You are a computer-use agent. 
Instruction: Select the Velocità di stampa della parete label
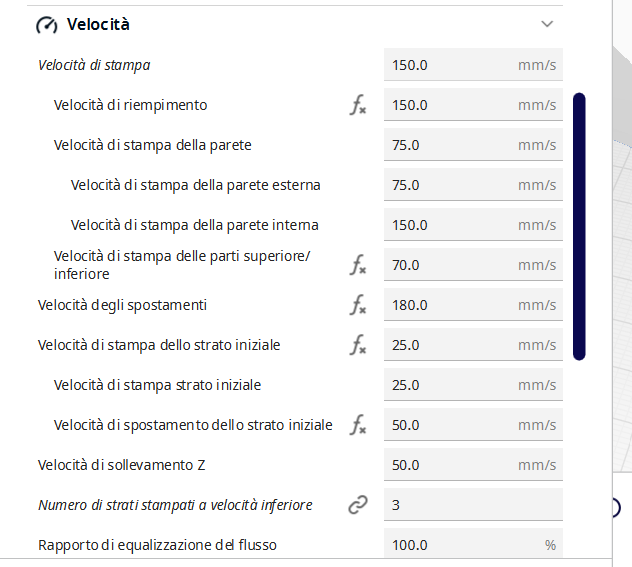tap(152, 145)
